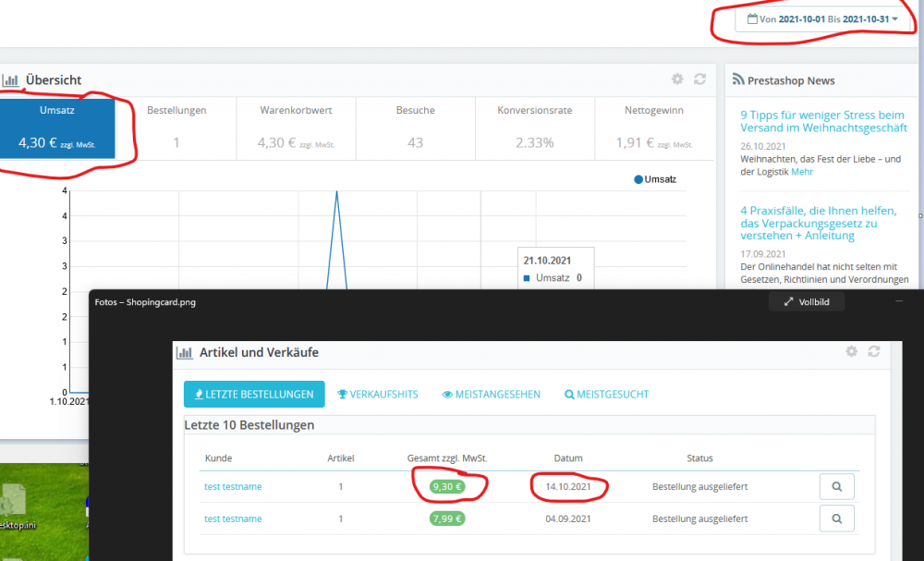Screen dimensions: 924x561
Task: Select the Nettogewinn tile
Action: pyautogui.click(x=654, y=128)
